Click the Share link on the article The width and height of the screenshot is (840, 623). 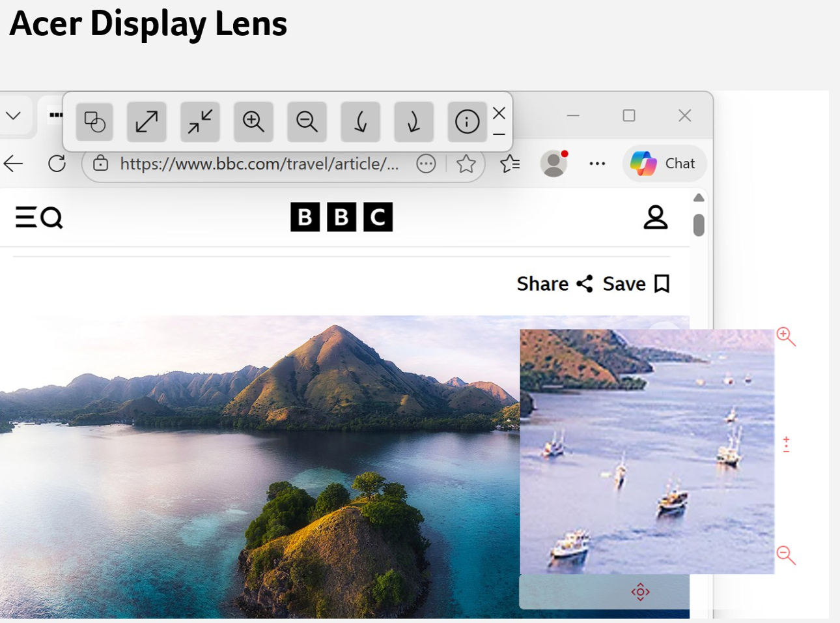pyautogui.click(x=554, y=284)
